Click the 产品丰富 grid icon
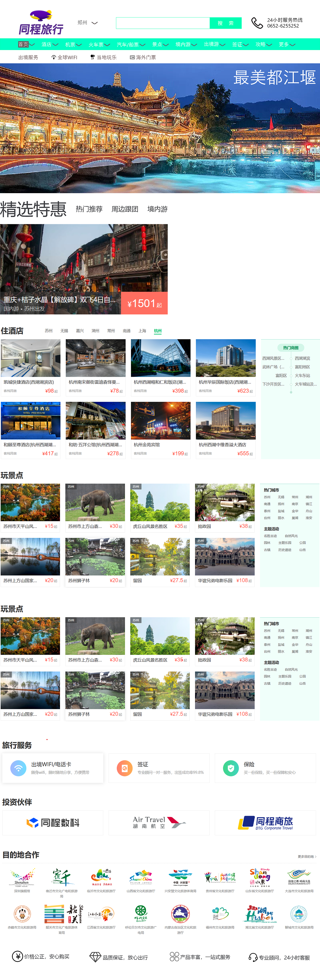This screenshot has height=980, width=320. tap(174, 956)
